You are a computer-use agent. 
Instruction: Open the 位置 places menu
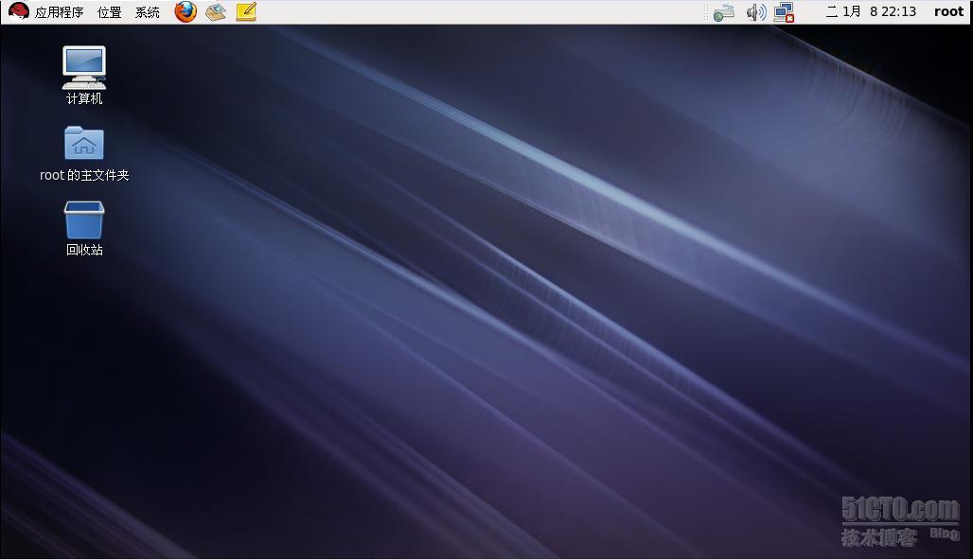[x=109, y=12]
